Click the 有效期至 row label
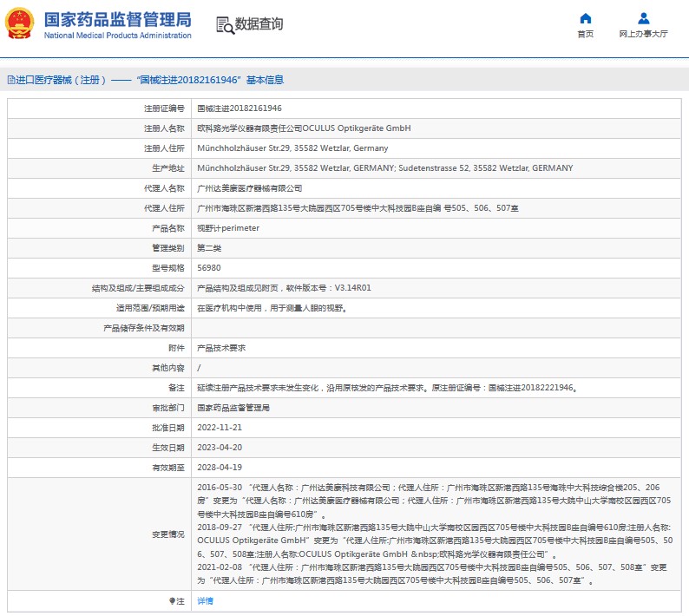The width and height of the screenshot is (689, 616). [168, 468]
